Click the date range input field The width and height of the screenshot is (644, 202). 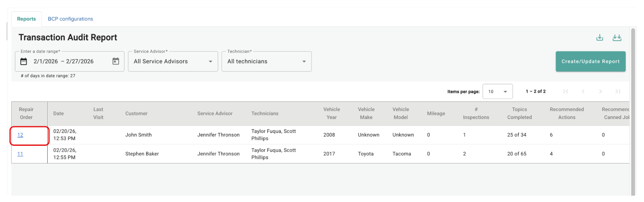[69, 61]
